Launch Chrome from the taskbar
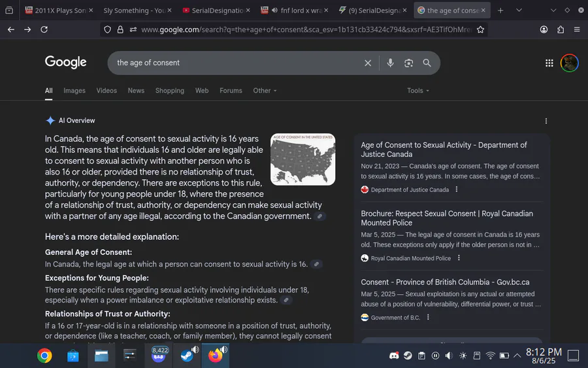Screen dimensions: 588x368 tap(44, 356)
